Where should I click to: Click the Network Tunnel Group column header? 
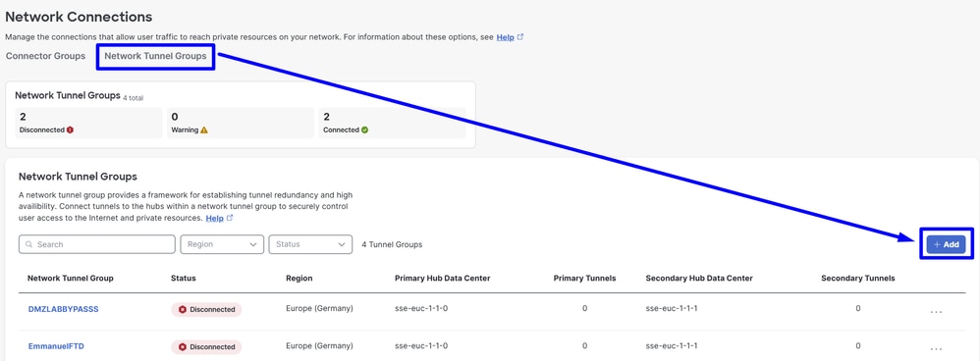pos(71,278)
